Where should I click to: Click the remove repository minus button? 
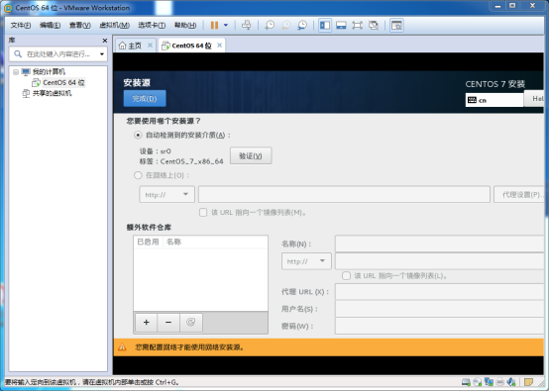(168, 323)
